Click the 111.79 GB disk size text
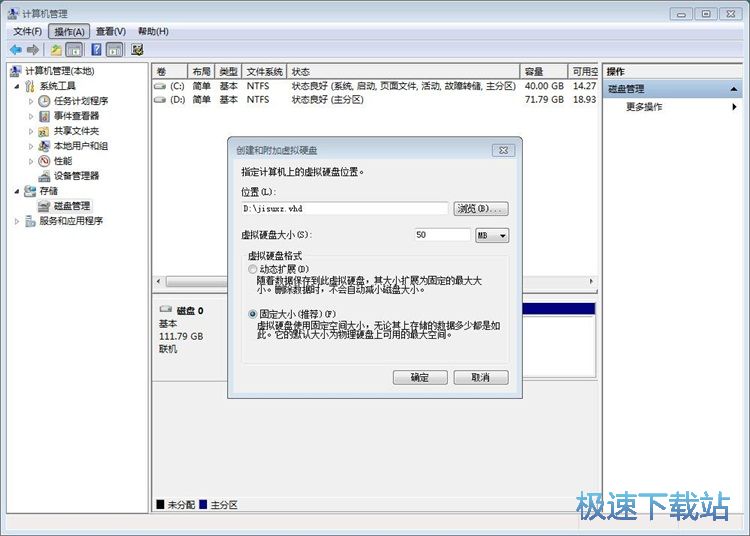The width and height of the screenshot is (750, 536). tap(181, 336)
